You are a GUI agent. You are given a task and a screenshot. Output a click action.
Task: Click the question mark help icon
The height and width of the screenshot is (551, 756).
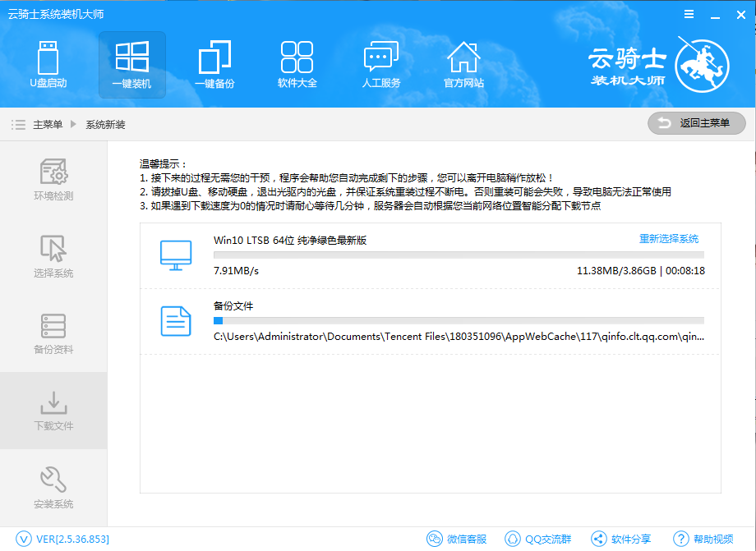pyautogui.click(x=680, y=539)
